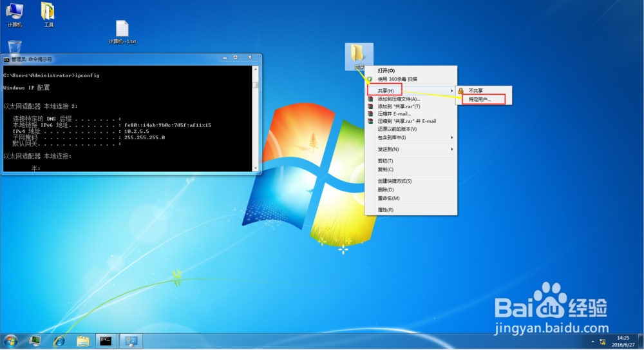
Task: Click WinRAR icon beside 添加到 "共享.rar"(T)
Action: pyautogui.click(x=370, y=106)
